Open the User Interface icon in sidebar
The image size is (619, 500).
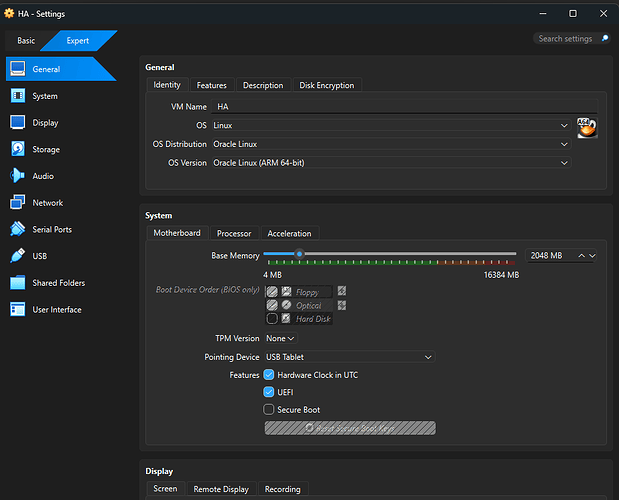(18, 309)
